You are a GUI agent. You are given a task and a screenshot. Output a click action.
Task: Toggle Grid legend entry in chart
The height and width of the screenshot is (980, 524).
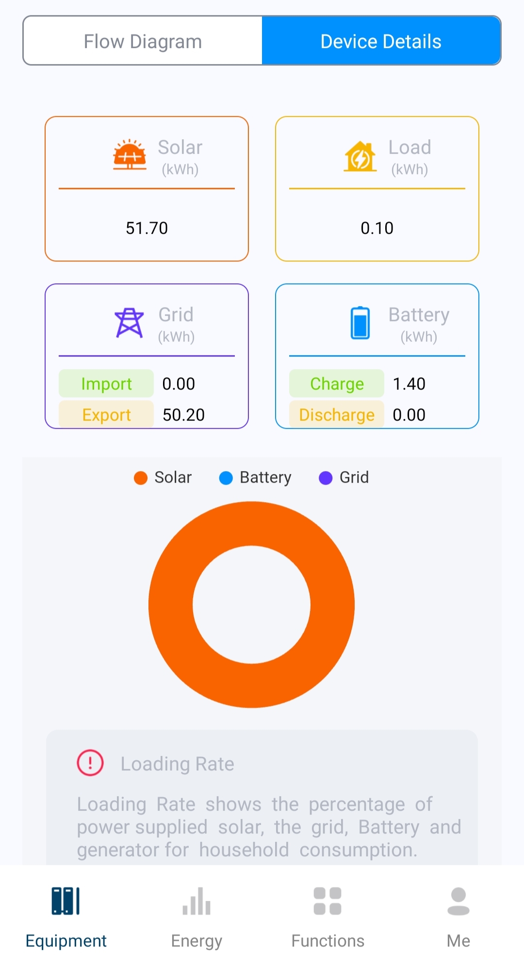[x=344, y=477]
